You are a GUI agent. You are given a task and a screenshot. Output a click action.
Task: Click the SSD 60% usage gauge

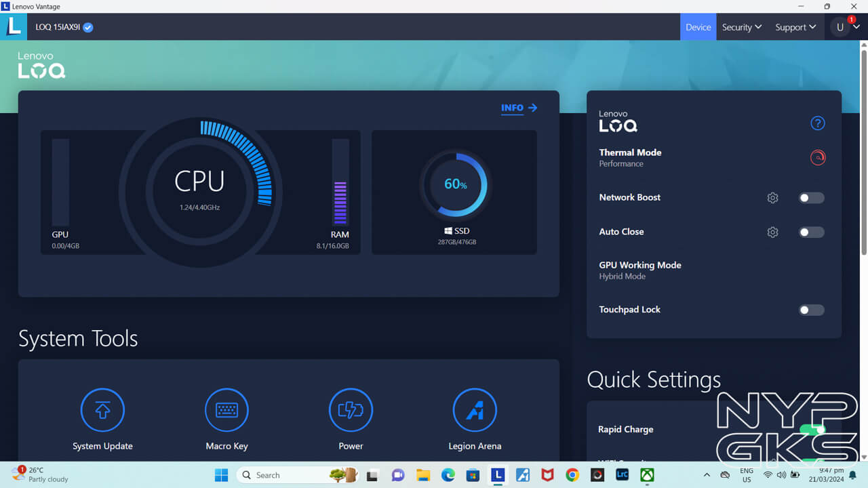454,184
